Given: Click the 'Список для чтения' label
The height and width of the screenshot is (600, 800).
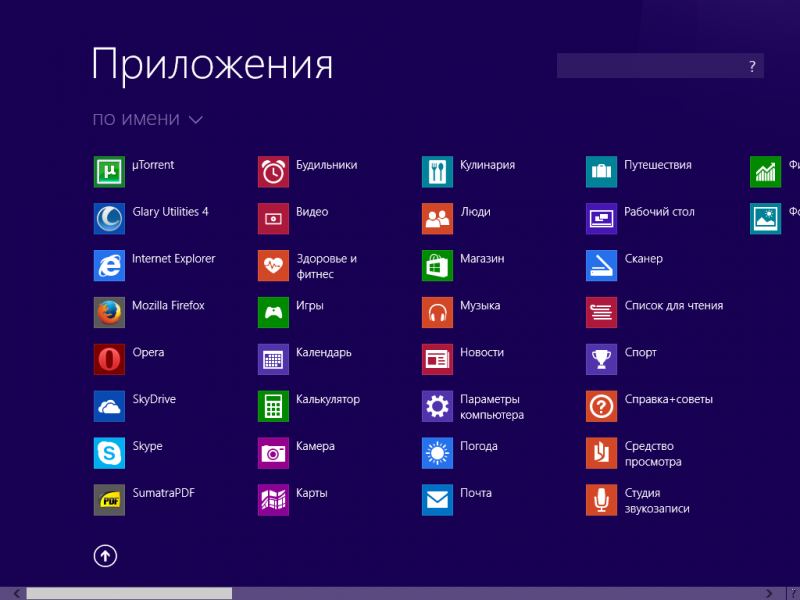Looking at the screenshot, I should (x=674, y=306).
